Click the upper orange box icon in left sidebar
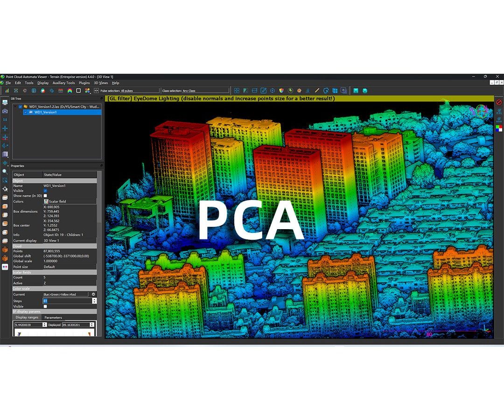The width and height of the screenshot is (504, 420). click(5, 250)
